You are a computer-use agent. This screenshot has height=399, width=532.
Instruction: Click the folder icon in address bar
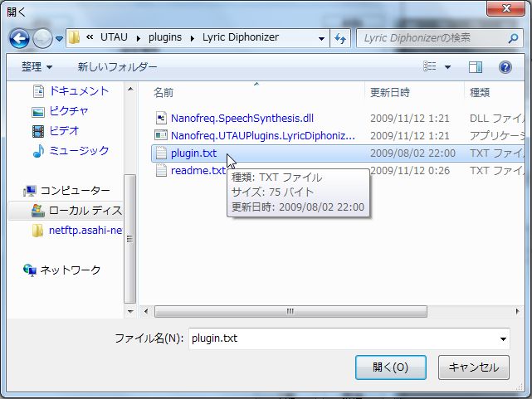pos(74,37)
